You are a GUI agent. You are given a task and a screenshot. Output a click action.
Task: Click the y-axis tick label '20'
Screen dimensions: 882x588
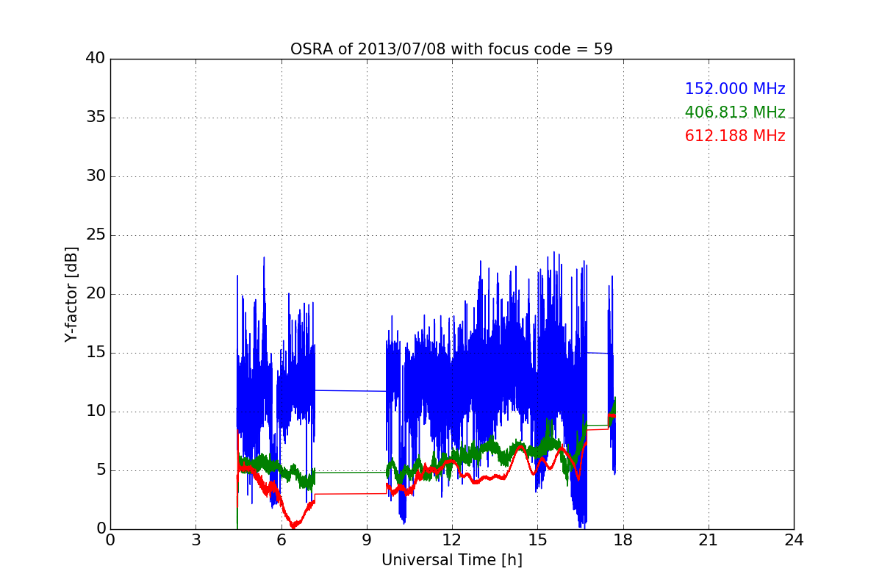pos(96,294)
